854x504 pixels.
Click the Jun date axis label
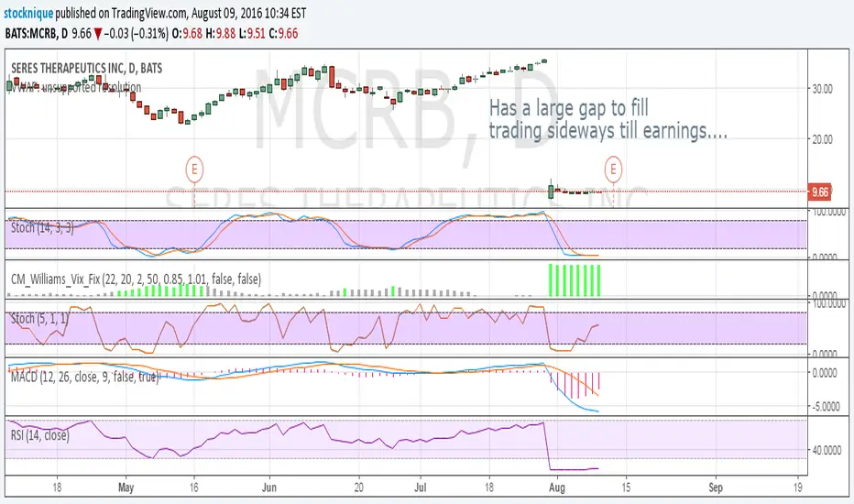tap(269, 488)
